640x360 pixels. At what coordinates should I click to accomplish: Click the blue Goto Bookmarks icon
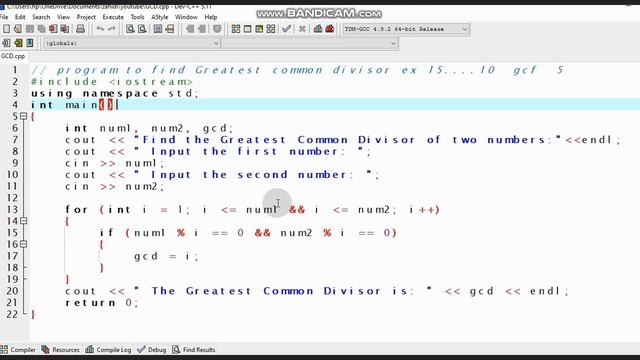pyautogui.click(x=30, y=43)
